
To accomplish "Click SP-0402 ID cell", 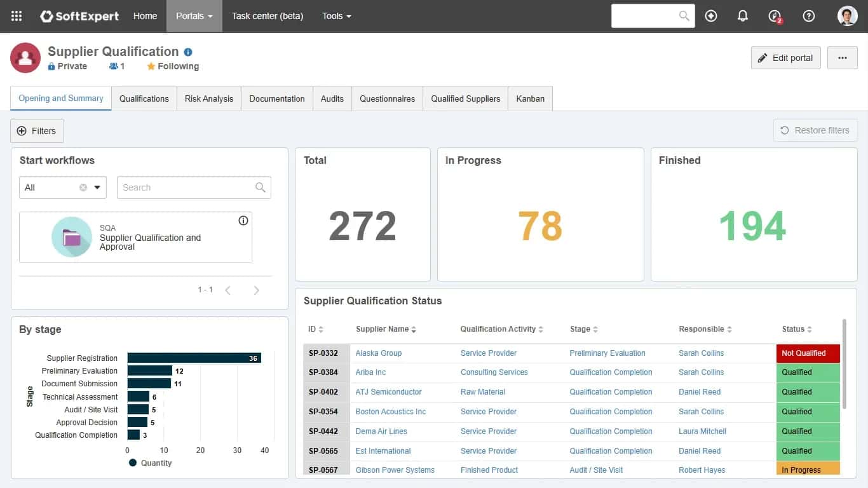I will tap(326, 392).
